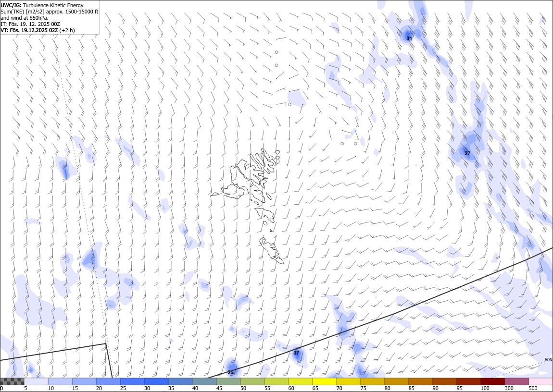This screenshot has width=553, height=392.
Task: Select the pale lavender 5–10 legend swatch
Action: (37, 381)
